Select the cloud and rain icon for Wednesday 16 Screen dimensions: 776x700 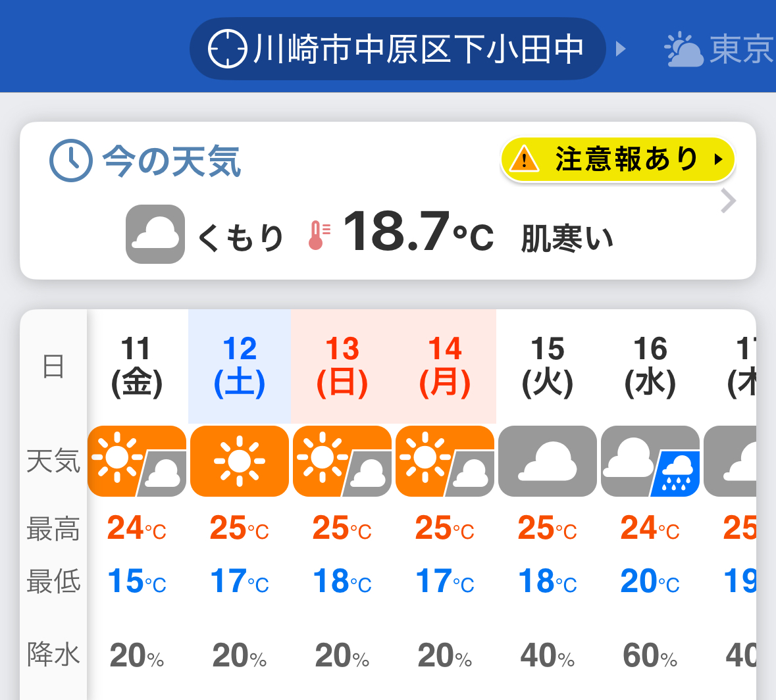pos(650,461)
